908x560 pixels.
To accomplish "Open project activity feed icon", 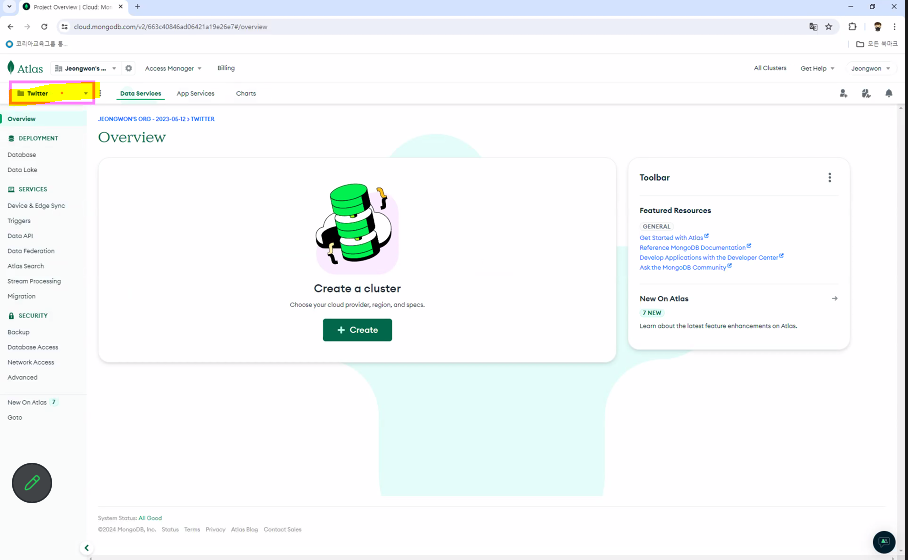I will [x=866, y=93].
